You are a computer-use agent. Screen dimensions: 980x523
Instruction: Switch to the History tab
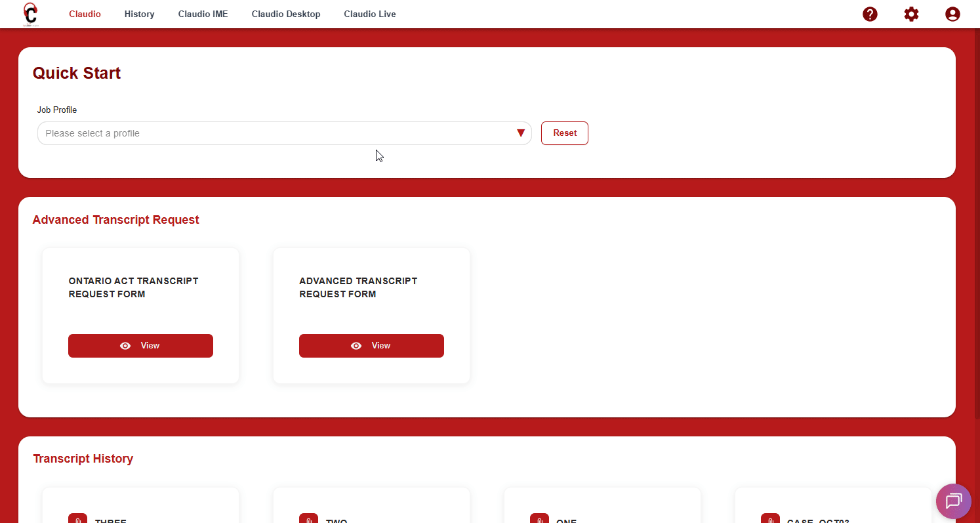pos(139,14)
